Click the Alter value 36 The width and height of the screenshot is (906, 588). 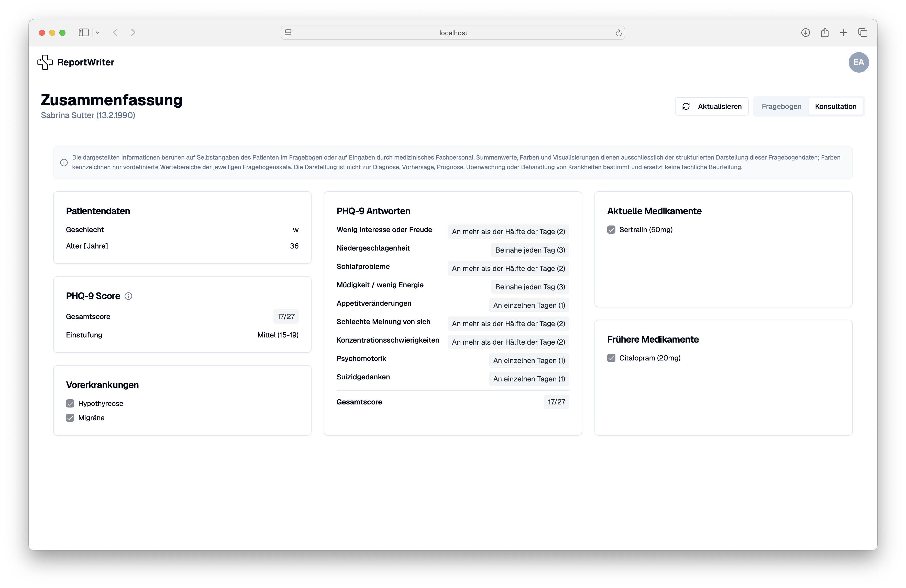(294, 246)
